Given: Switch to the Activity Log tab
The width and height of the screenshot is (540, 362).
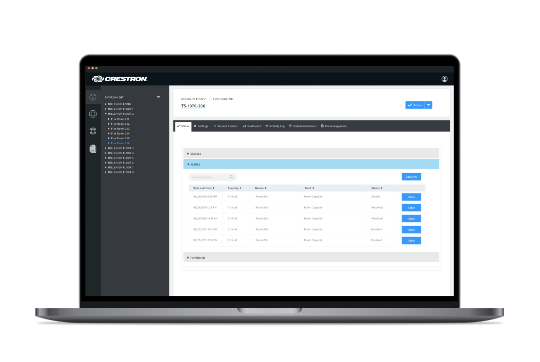Looking at the screenshot, I should [275, 126].
